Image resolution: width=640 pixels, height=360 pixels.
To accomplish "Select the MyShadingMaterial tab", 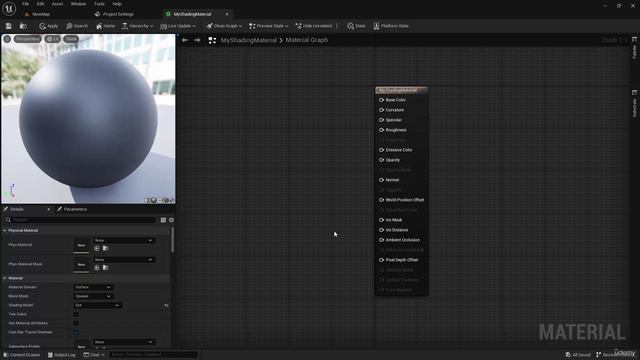I will 192,14.
